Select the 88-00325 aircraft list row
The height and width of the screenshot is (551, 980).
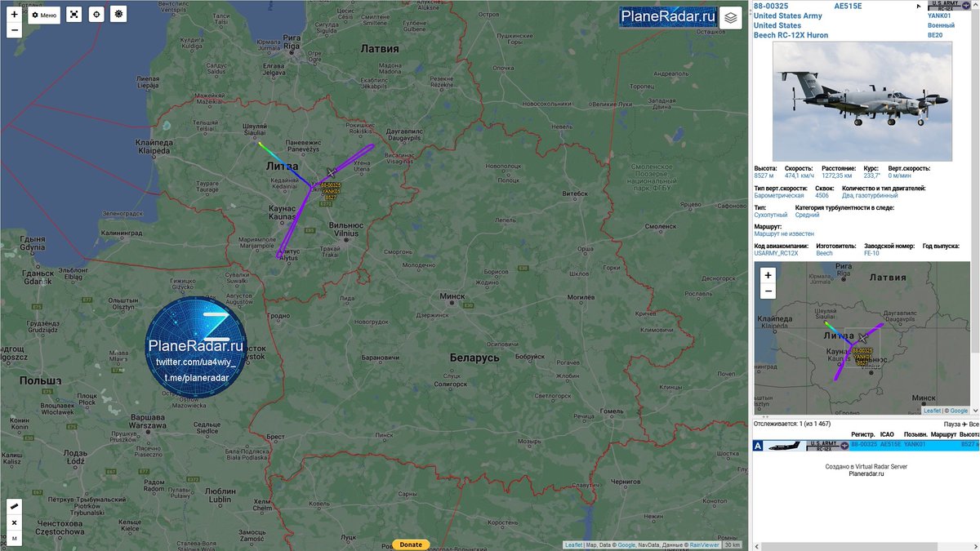(x=866, y=445)
